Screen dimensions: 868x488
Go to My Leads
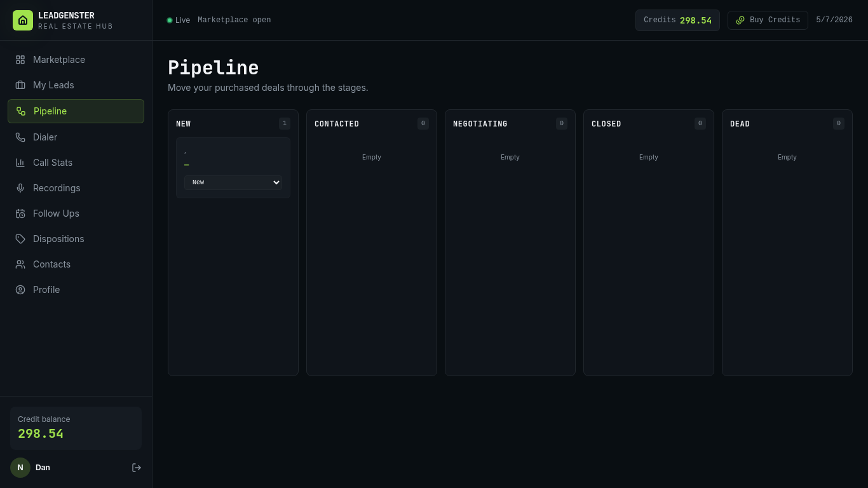point(76,85)
